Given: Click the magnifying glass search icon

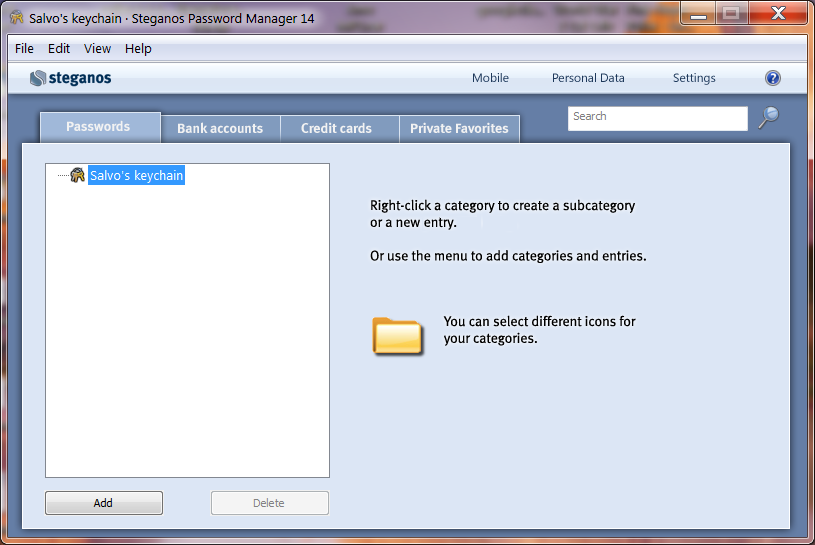Looking at the screenshot, I should (769, 117).
